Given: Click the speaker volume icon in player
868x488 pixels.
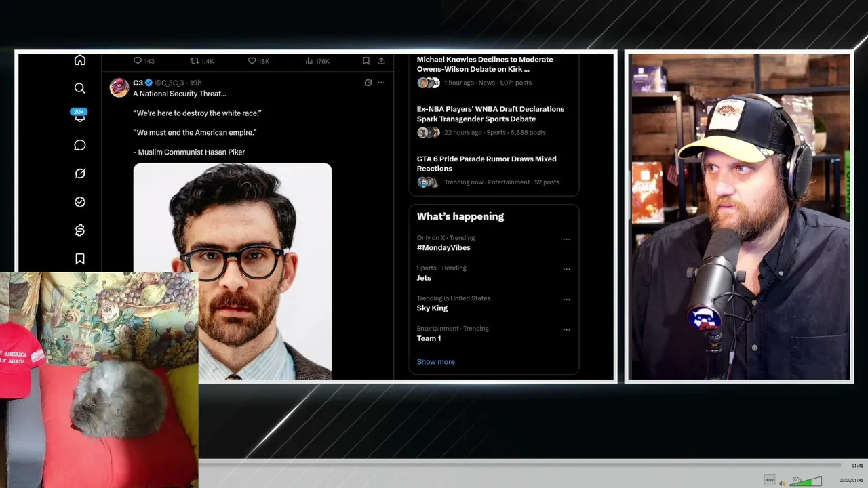Looking at the screenshot, I should click(783, 483).
